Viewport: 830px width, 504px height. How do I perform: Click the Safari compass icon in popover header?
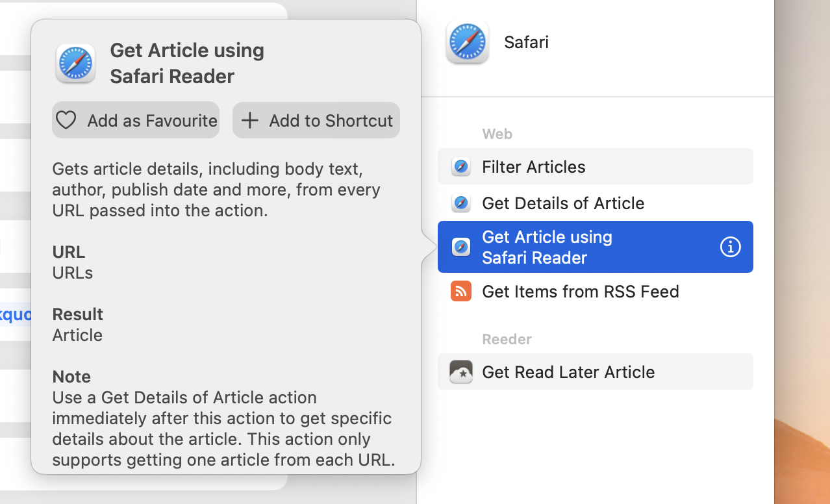(75, 64)
